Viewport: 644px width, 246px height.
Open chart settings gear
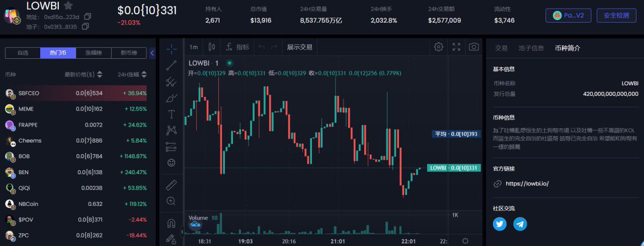438,47
